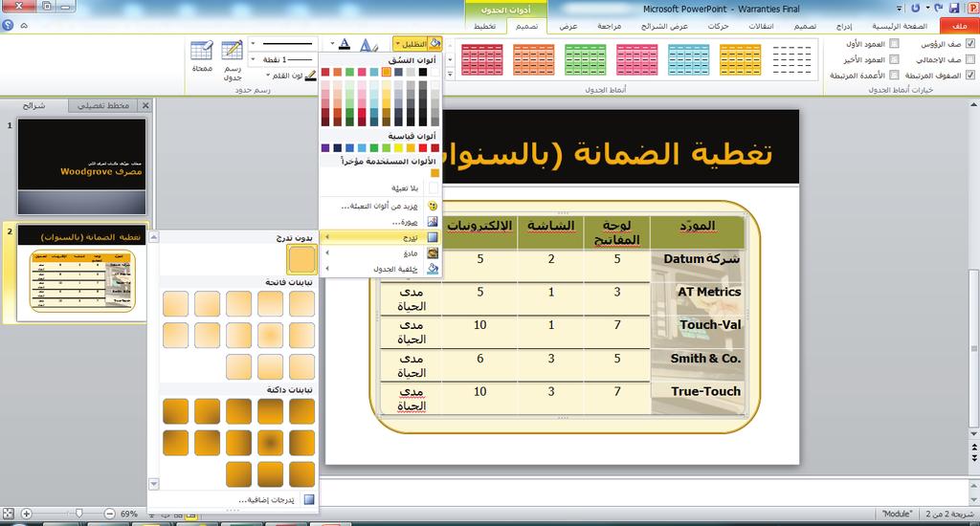Click the zoom out minus button
This screenshot has height=526, width=980.
(109, 514)
